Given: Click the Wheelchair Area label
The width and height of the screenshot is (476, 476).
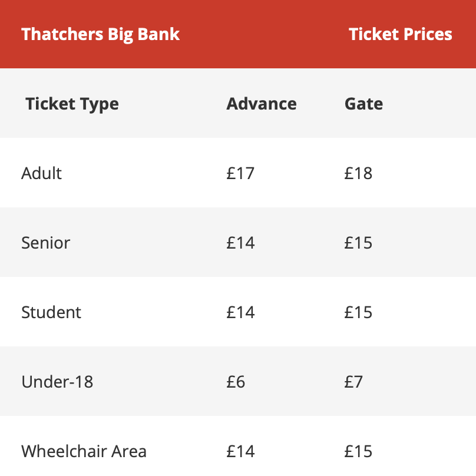Looking at the screenshot, I should pos(84,451).
